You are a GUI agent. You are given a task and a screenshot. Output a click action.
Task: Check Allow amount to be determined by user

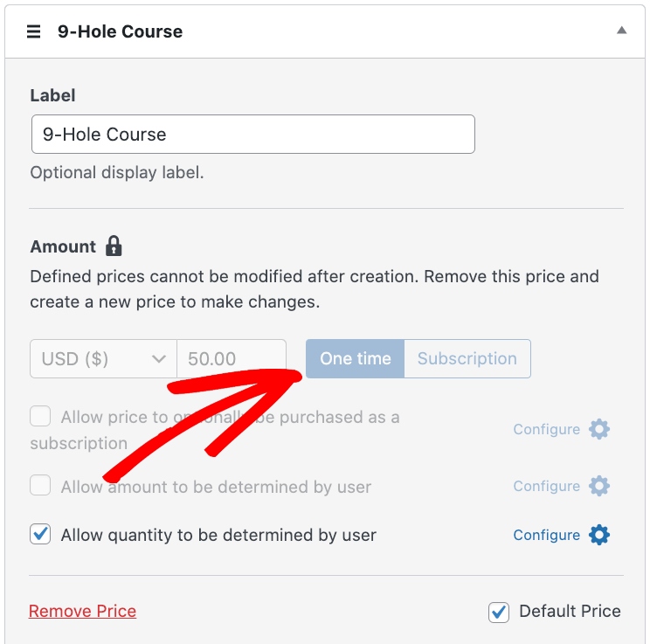click(40, 485)
